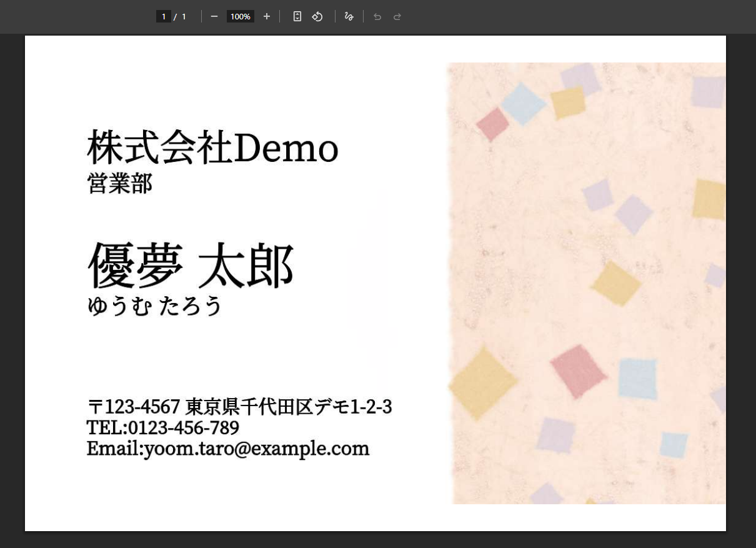Click the large yellow square at image's left edge

[x=482, y=382]
